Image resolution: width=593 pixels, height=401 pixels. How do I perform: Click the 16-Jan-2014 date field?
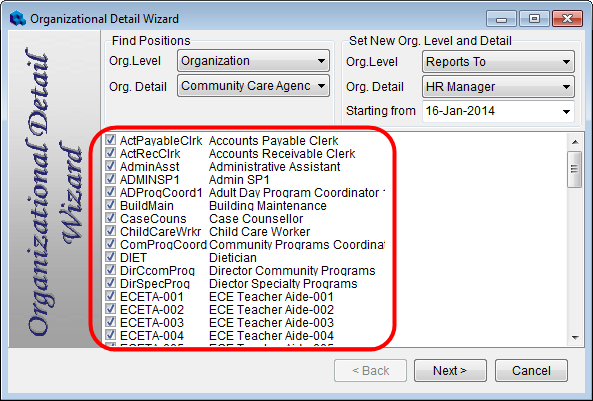tap(490, 111)
